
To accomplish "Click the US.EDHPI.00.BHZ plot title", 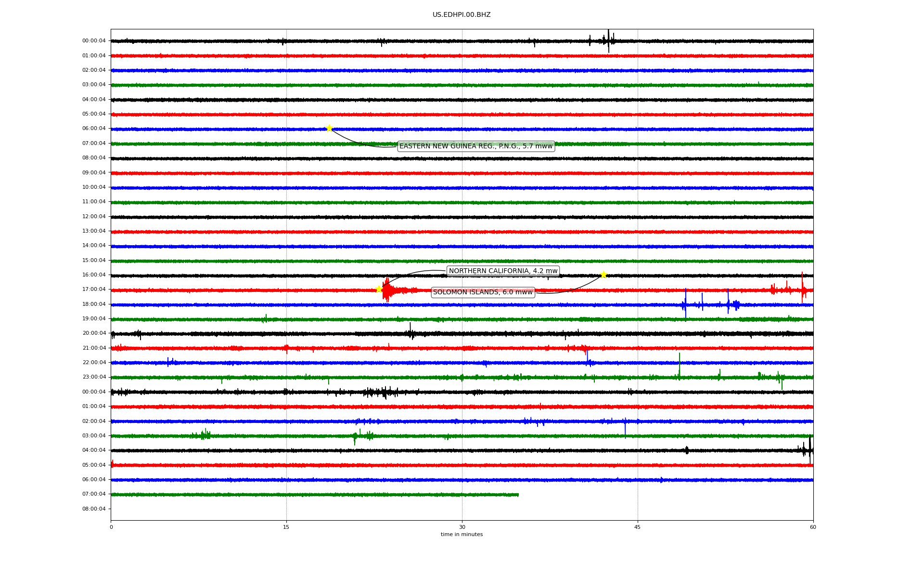I will [x=462, y=15].
